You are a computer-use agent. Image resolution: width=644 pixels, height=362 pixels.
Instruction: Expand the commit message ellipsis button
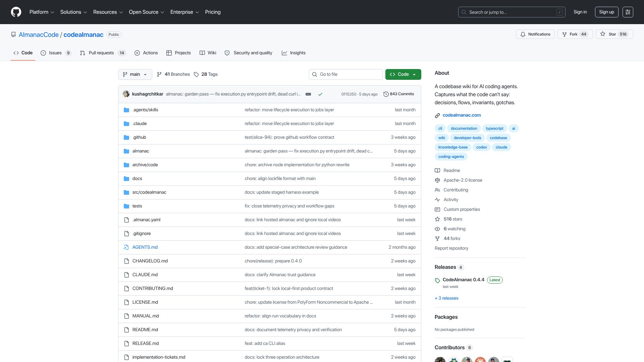tap(308, 94)
